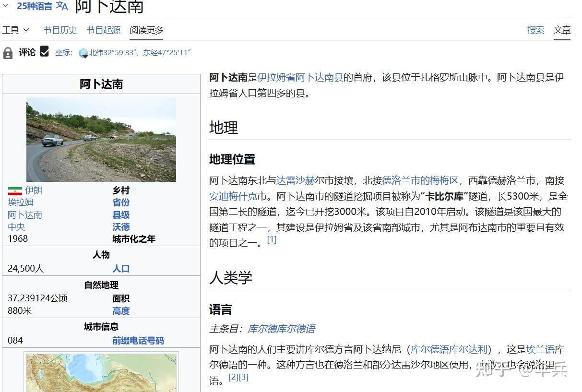
Task: Toggle the 评论 checkbox
Action: pos(45,51)
